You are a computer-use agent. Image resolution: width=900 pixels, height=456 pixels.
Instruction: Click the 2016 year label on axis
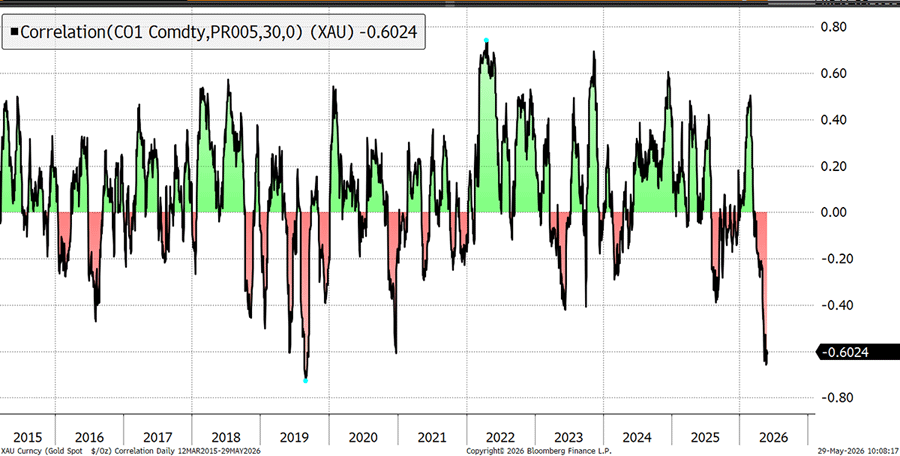pyautogui.click(x=89, y=437)
